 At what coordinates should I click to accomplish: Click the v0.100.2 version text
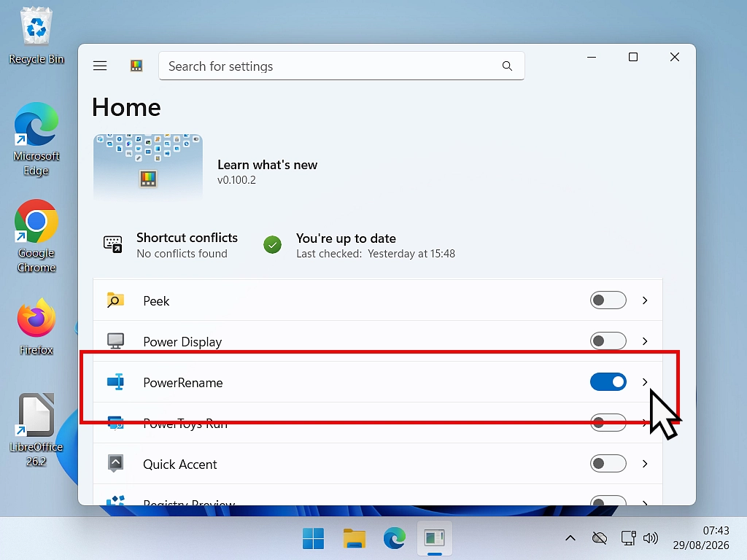tap(236, 181)
